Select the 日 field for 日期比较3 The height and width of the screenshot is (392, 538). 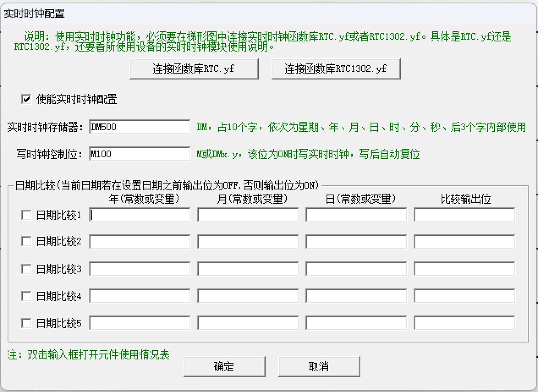(x=356, y=269)
